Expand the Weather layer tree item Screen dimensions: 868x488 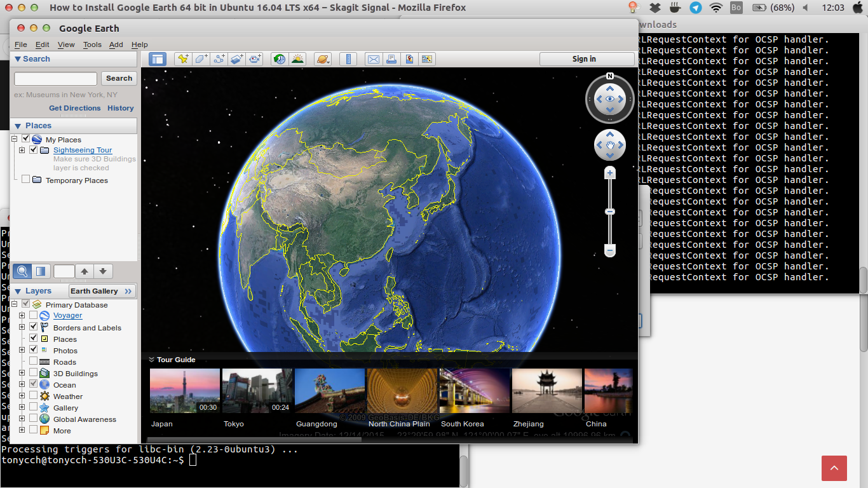[22, 396]
